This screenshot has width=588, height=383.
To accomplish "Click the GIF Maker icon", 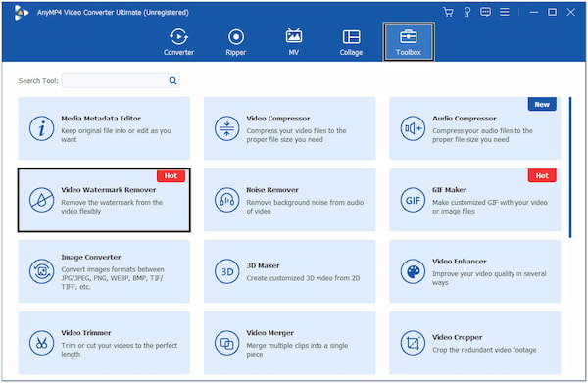I will 413,200.
